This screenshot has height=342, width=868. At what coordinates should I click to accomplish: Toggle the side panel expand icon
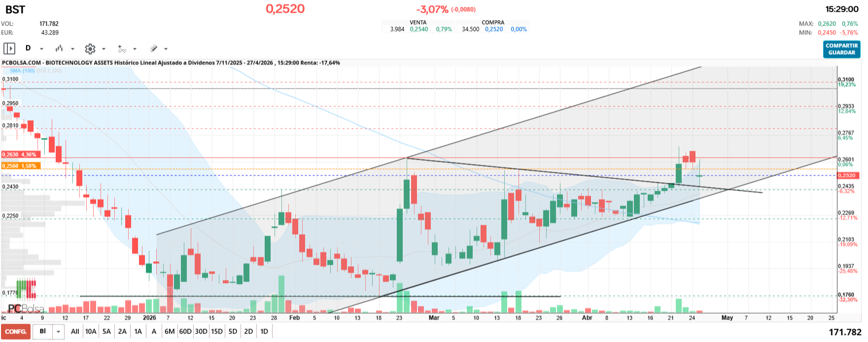[x=9, y=48]
